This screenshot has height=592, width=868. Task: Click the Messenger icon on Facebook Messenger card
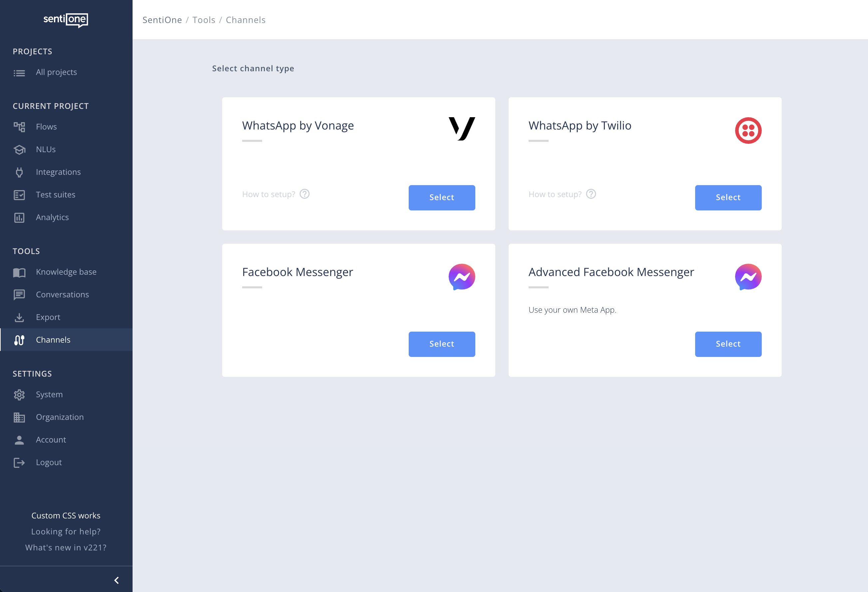(461, 277)
